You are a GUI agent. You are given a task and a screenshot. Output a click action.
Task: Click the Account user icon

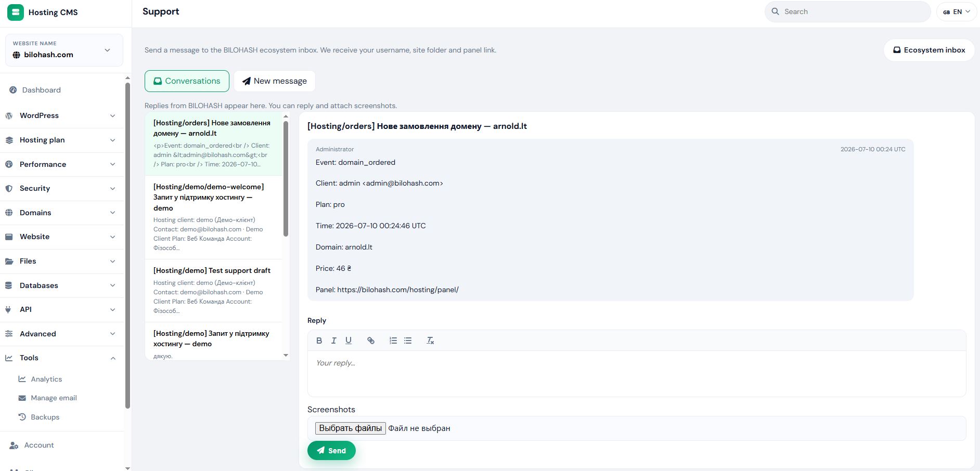14,445
